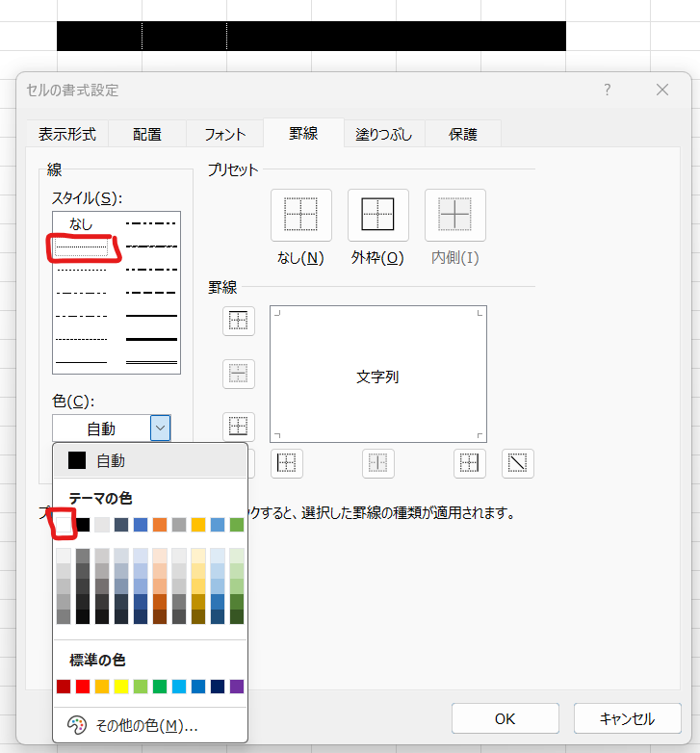Click the palette icon for その他の色
Image resolution: width=700 pixels, height=753 pixels.
[x=77, y=725]
